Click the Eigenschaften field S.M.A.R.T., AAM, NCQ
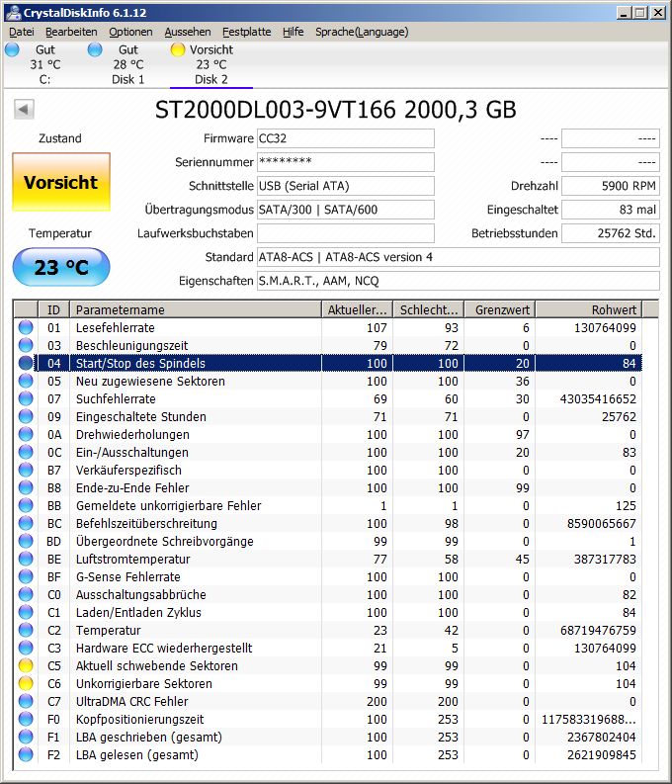This screenshot has height=784, width=672. (x=459, y=281)
